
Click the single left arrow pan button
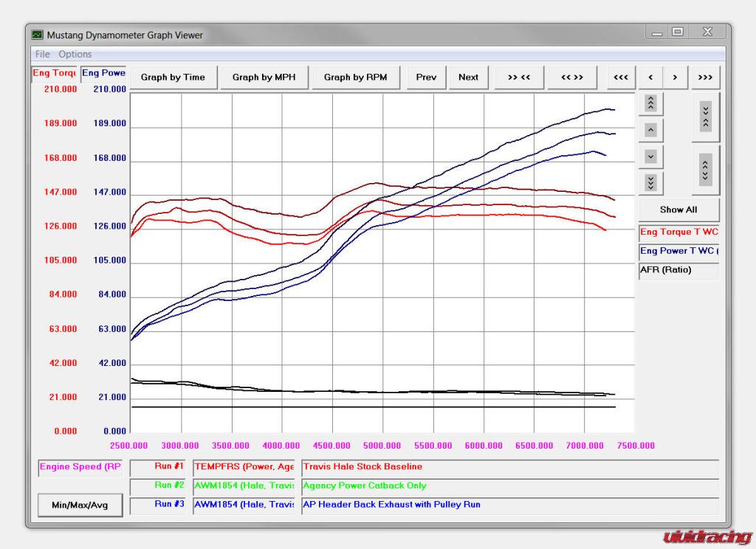click(650, 77)
